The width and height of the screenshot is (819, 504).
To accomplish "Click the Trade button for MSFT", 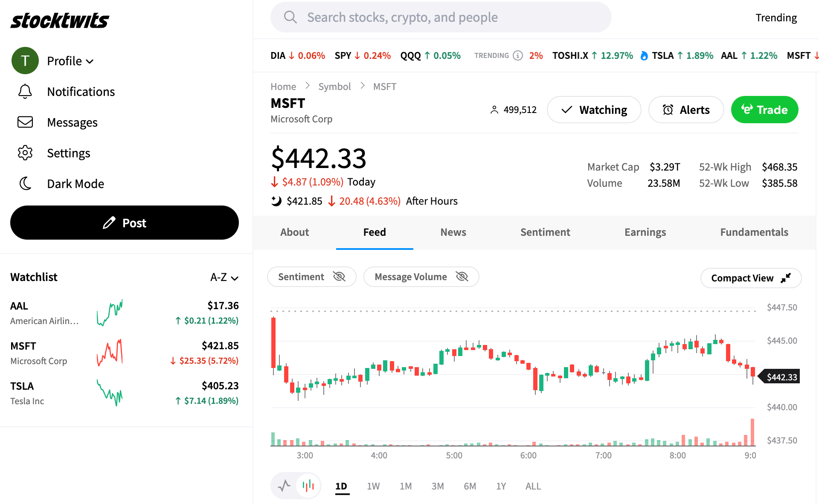I will point(764,110).
